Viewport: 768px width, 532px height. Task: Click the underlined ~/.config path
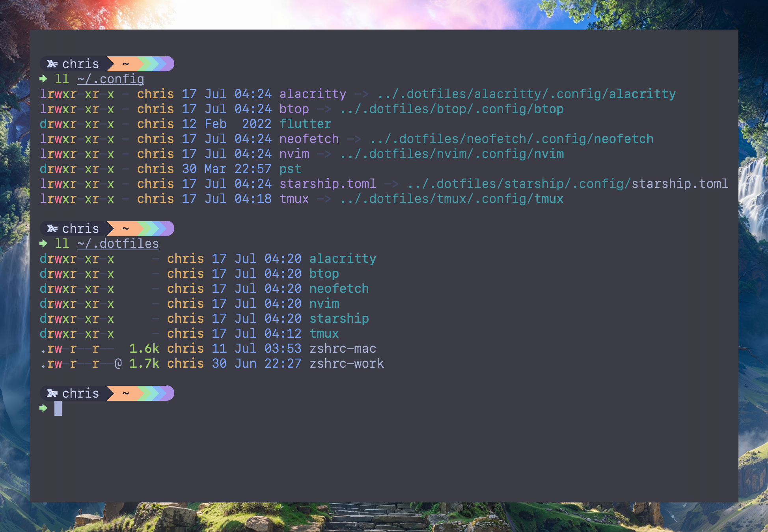[x=110, y=79]
